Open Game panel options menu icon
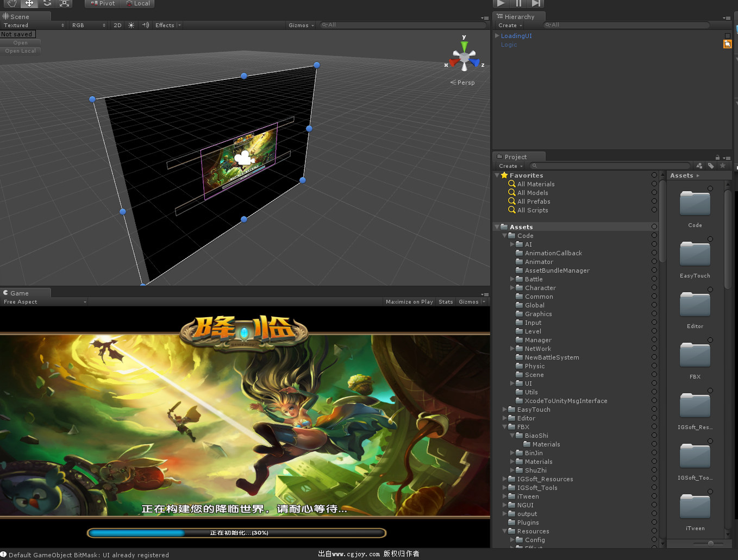 click(x=485, y=294)
